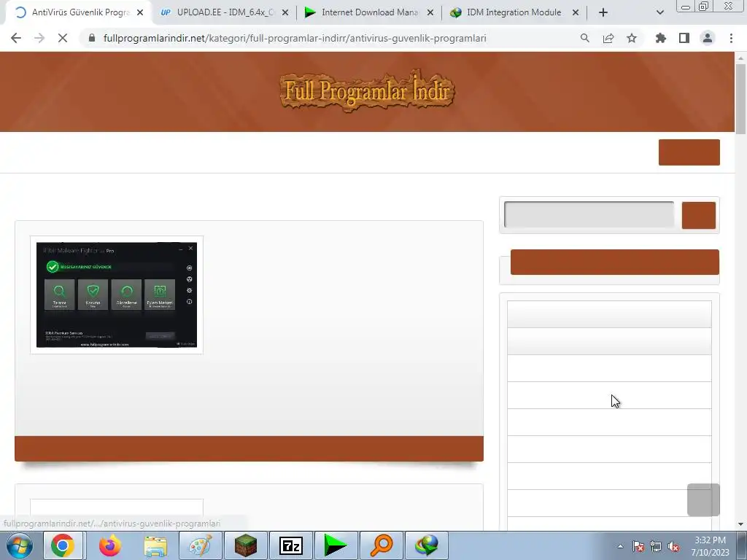The height and width of the screenshot is (560, 747).
Task: Click the network tray icon
Action: [656, 546]
